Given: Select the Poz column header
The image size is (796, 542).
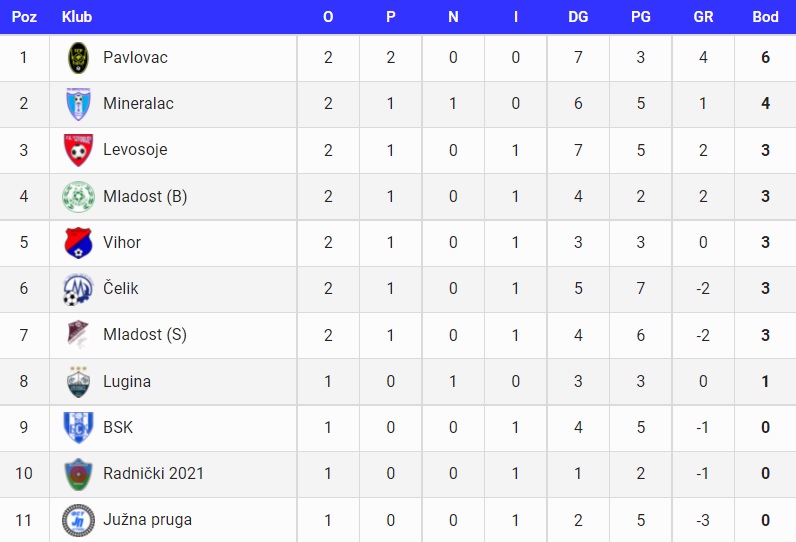Looking at the screenshot, I should 24,17.
